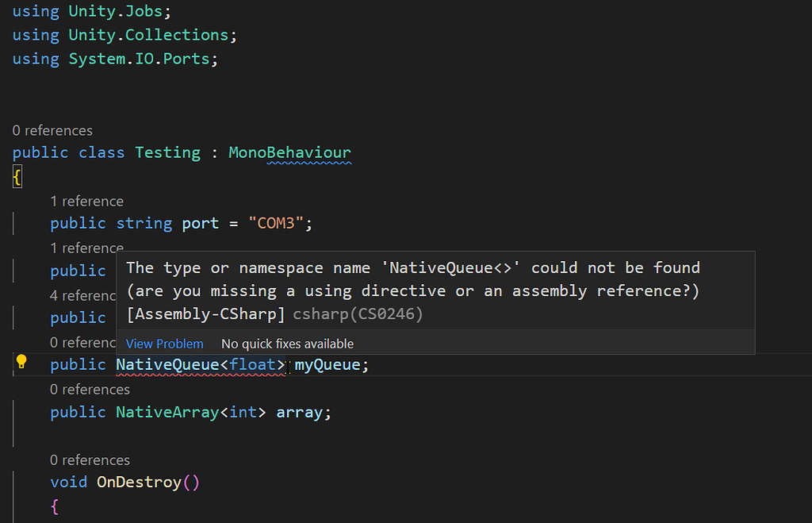The height and width of the screenshot is (523, 812).
Task: Click 0 references above the Testing class
Action: tap(52, 130)
